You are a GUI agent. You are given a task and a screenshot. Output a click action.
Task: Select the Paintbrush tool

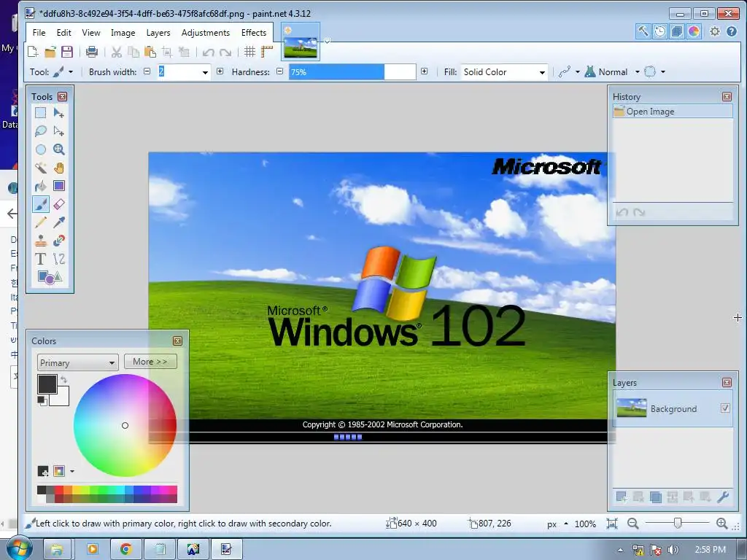pyautogui.click(x=41, y=204)
